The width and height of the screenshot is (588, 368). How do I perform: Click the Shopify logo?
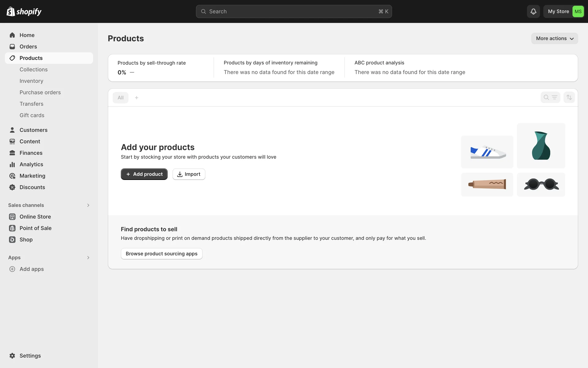[24, 11]
